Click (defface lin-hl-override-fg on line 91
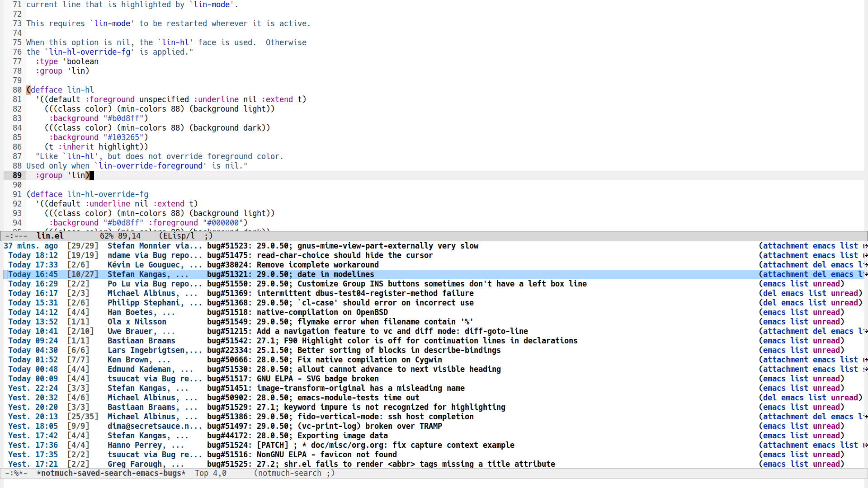 coord(87,194)
